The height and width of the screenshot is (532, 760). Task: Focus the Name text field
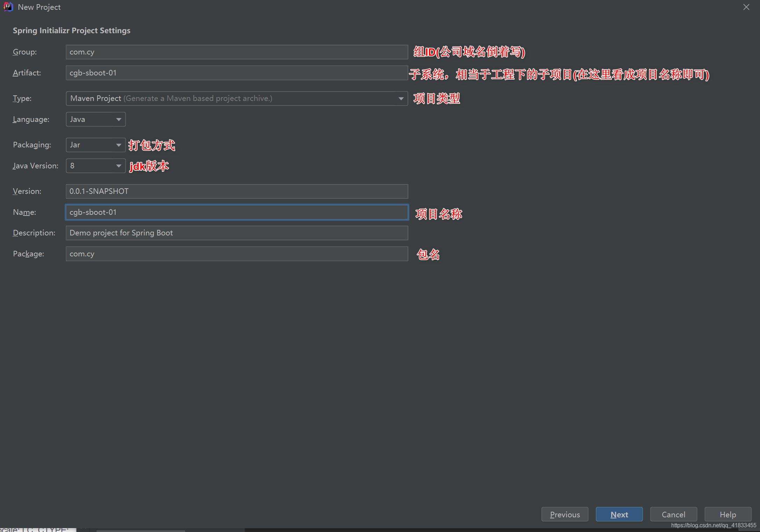[x=236, y=212]
